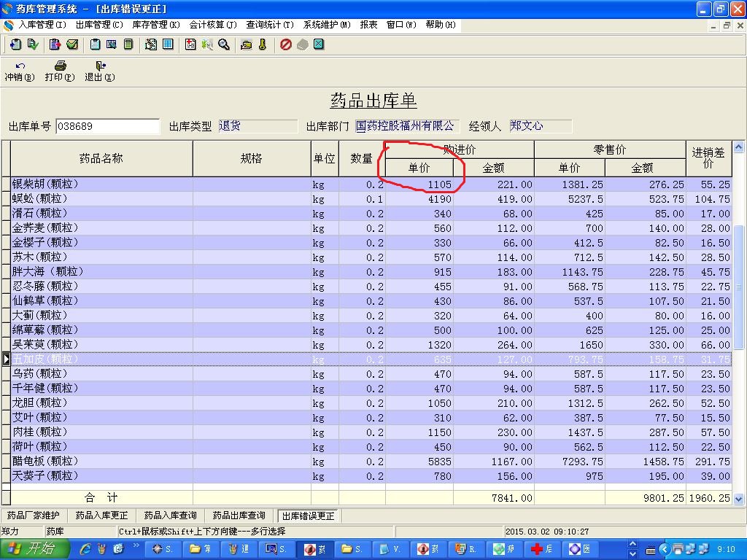Click the 药品名称 column header
Image resolution: width=747 pixels, height=560 pixels.
(x=101, y=158)
